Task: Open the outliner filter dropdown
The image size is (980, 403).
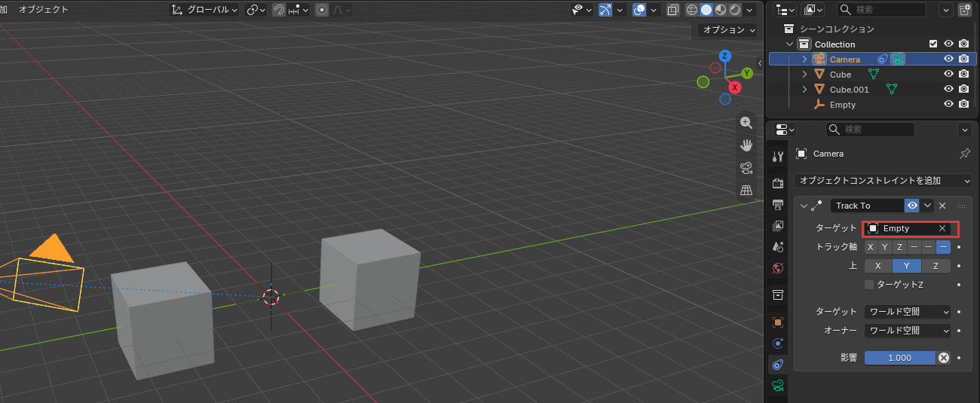Action: pos(946,10)
